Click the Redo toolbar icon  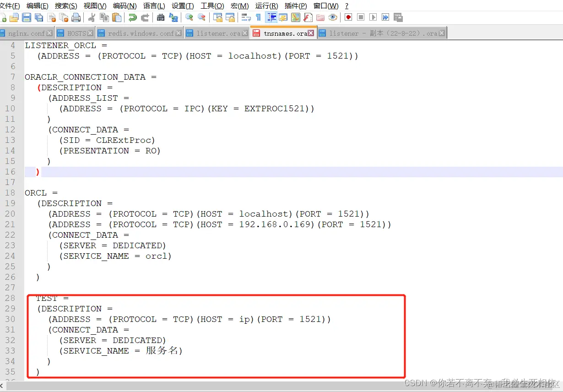point(145,17)
